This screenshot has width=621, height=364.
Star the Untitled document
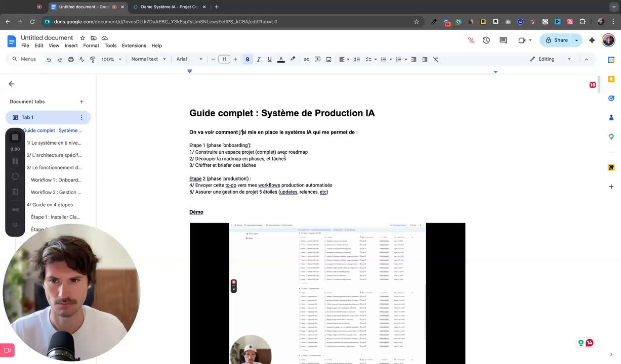(83, 38)
